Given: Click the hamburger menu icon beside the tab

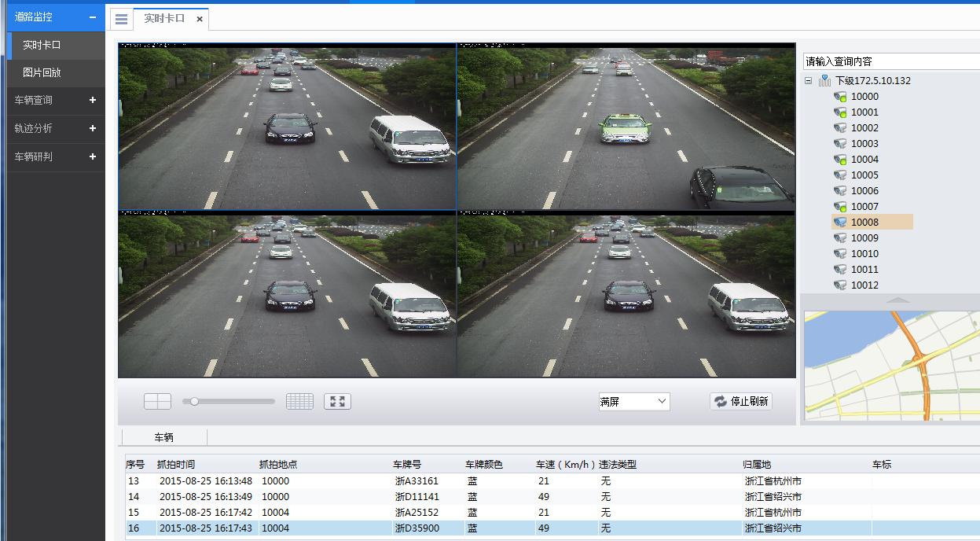Looking at the screenshot, I should coord(121,19).
